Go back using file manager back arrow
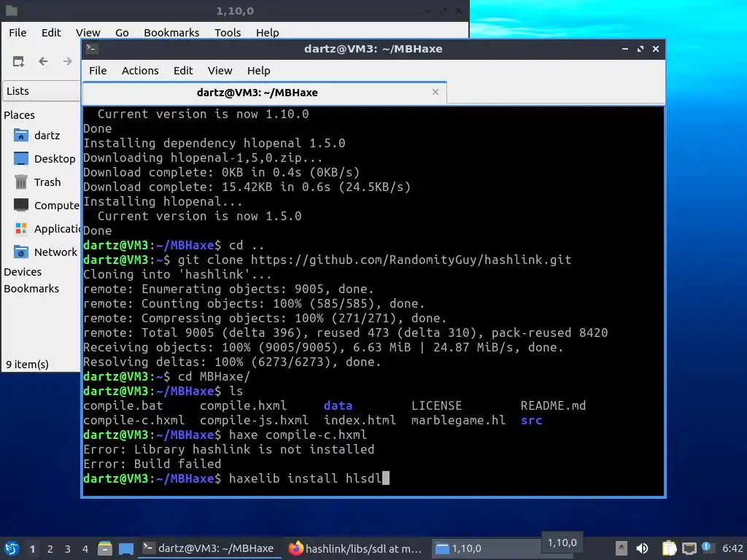This screenshot has width=747, height=560. 43,61
